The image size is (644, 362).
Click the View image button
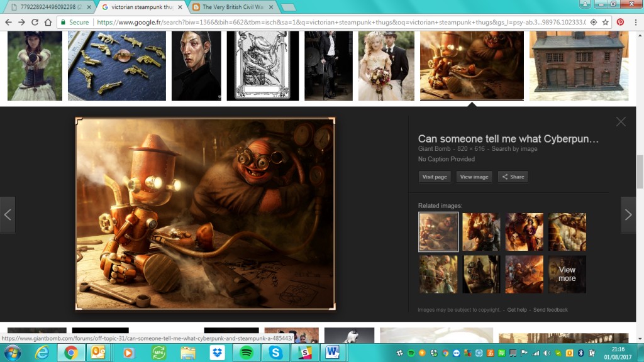tap(474, 177)
